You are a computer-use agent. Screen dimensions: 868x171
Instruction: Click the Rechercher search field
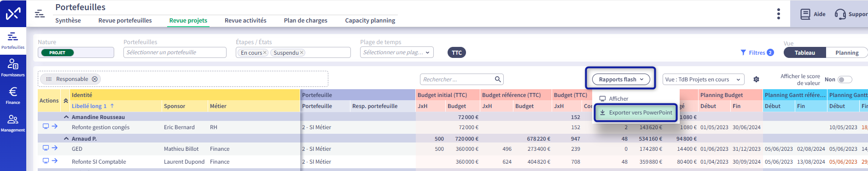[x=461, y=80]
